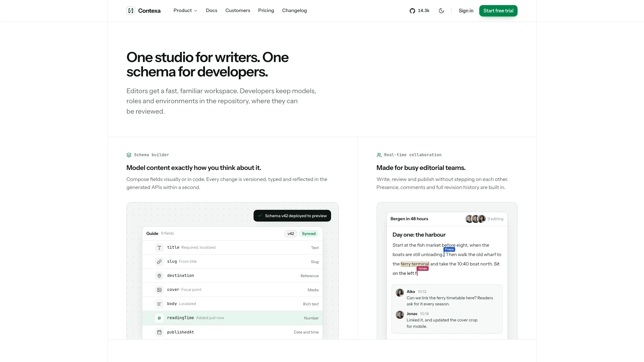
Task: Open the Docs nav link
Action: 212,11
